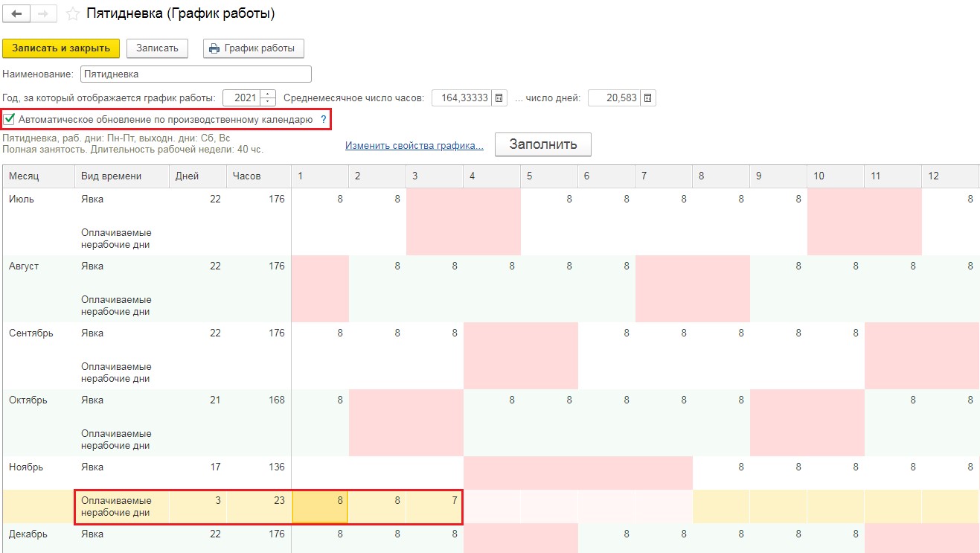The image size is (980, 553).
Task: Select the "Дней" column header
Action: tap(198, 176)
